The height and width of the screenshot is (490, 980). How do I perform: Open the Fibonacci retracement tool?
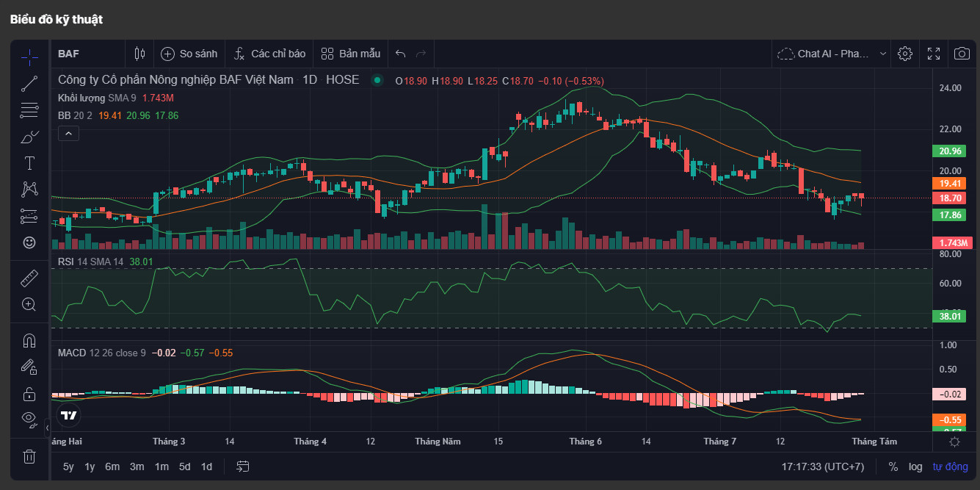point(29,110)
